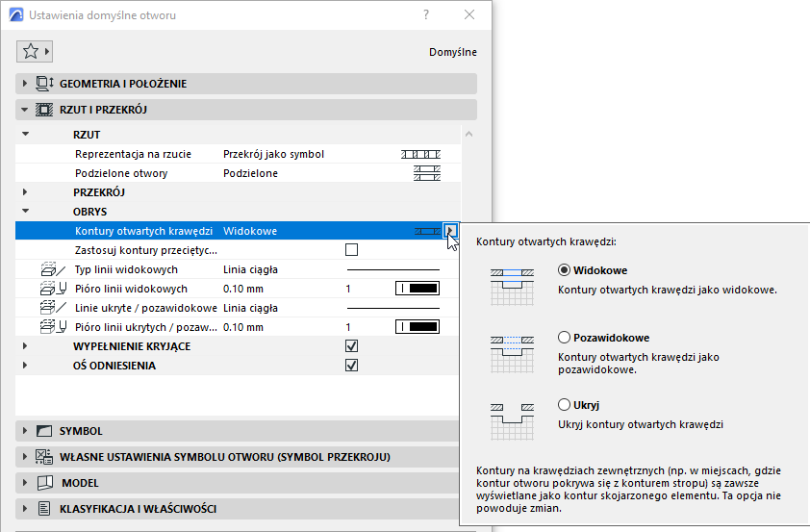The width and height of the screenshot is (810, 532).
Task: Collapse the Rzut i Przekrój panel
Action: [x=24, y=110]
